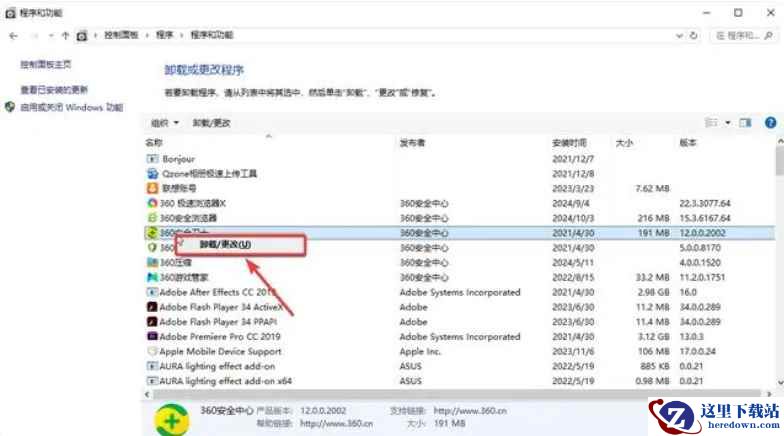The height and width of the screenshot is (436, 784).
Task: Open the 组织 dropdown menu
Action: tap(165, 122)
